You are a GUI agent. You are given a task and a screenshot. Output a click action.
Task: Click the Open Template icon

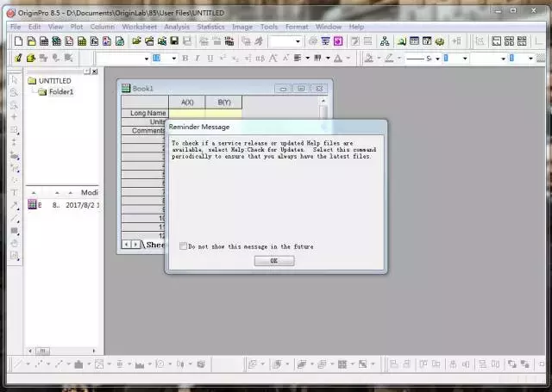click(149, 41)
